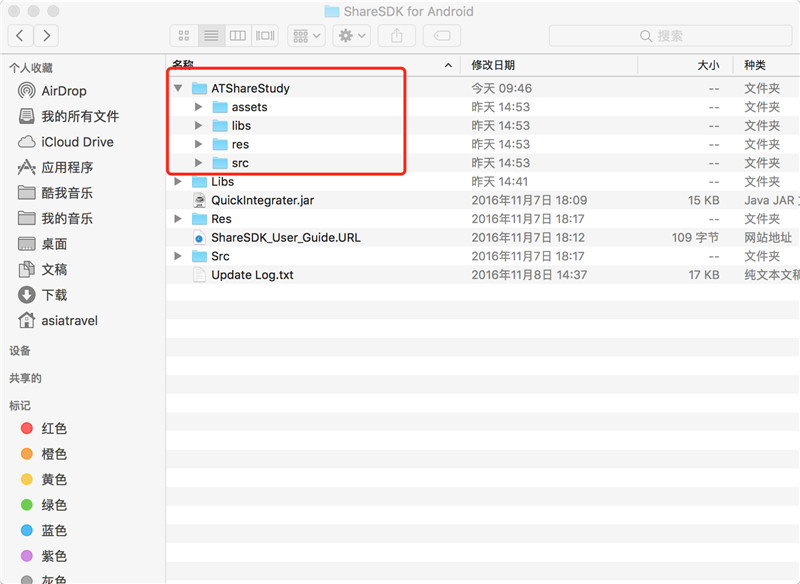The image size is (800, 584).
Task: Click the 共享的 sidebar section header
Action: pos(25,378)
